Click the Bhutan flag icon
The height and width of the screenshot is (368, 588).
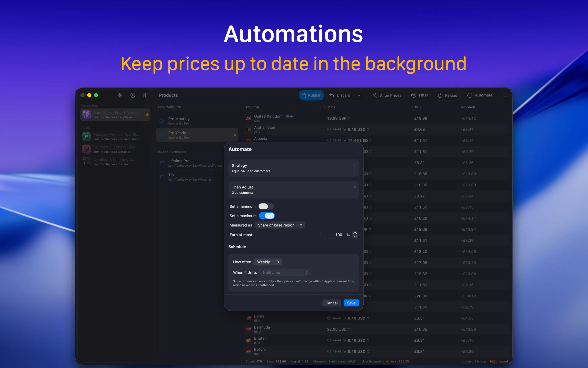(x=248, y=340)
